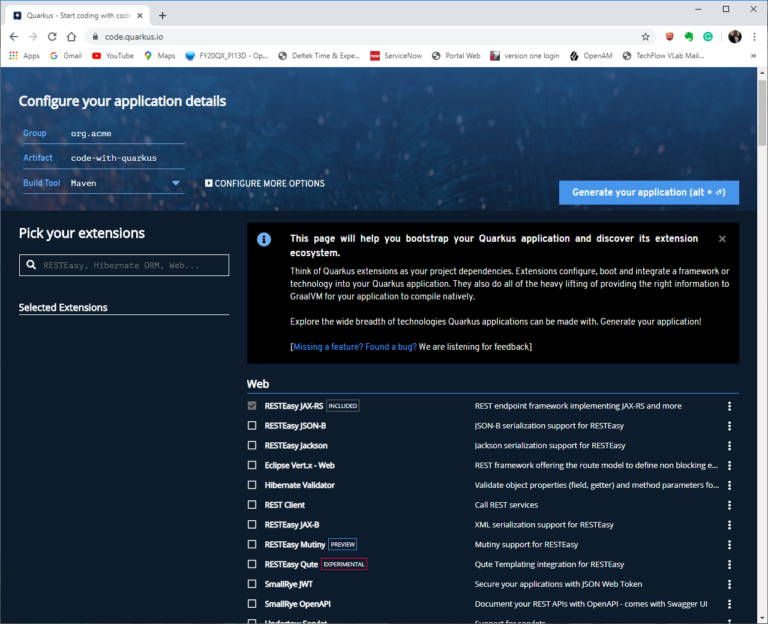Screen dimensions: 768x624
Task: Show the hidden bookmarks overflow chevron
Action: 753,56
